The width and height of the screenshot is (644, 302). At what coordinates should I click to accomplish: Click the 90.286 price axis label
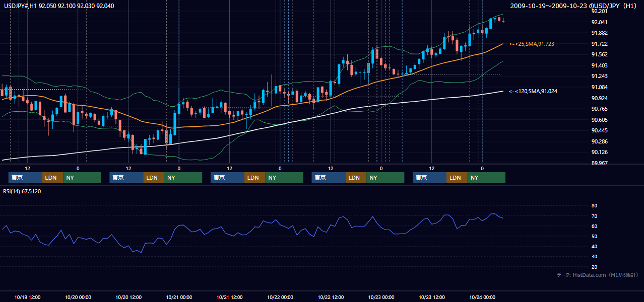click(599, 141)
